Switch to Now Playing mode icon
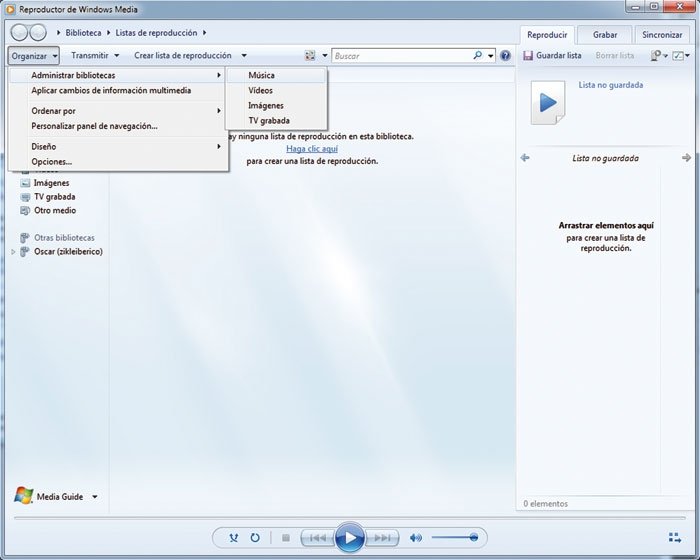 (675, 538)
